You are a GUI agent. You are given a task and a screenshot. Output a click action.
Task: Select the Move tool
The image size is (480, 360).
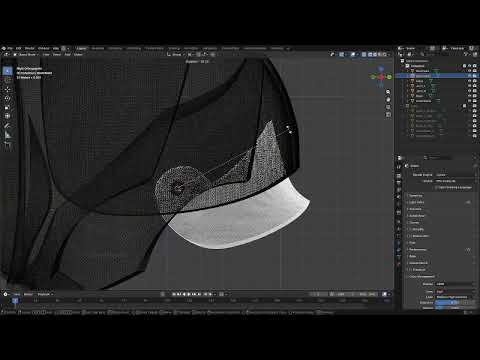[x=7, y=89]
